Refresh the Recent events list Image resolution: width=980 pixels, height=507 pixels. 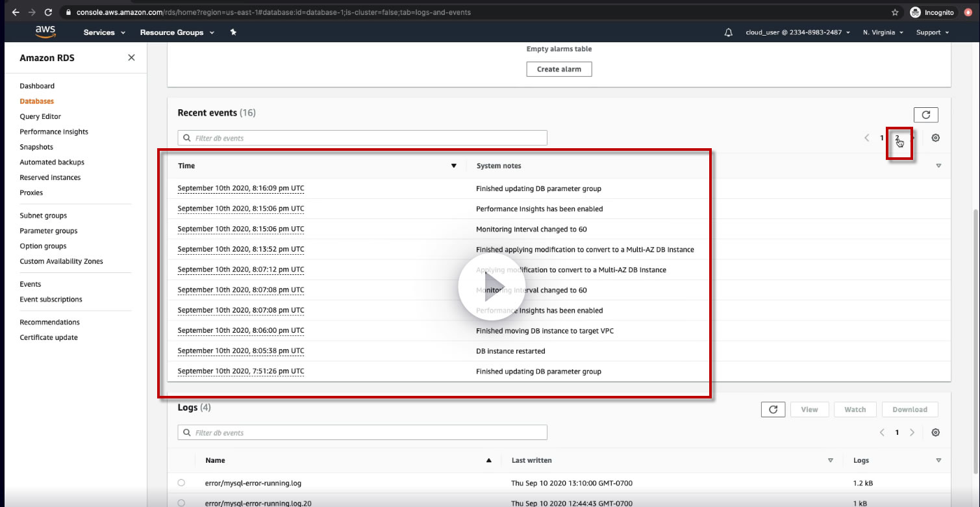(926, 115)
